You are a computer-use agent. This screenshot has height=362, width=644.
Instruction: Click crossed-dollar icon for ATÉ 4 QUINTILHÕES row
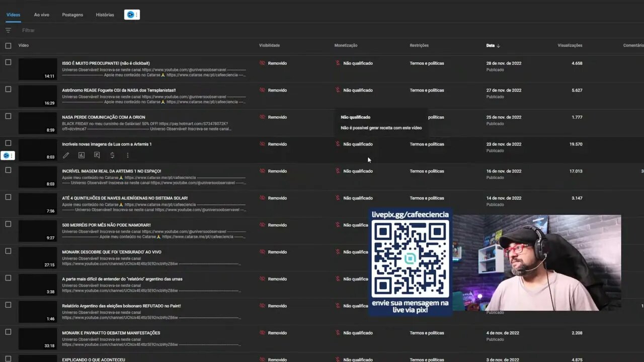[x=338, y=198]
